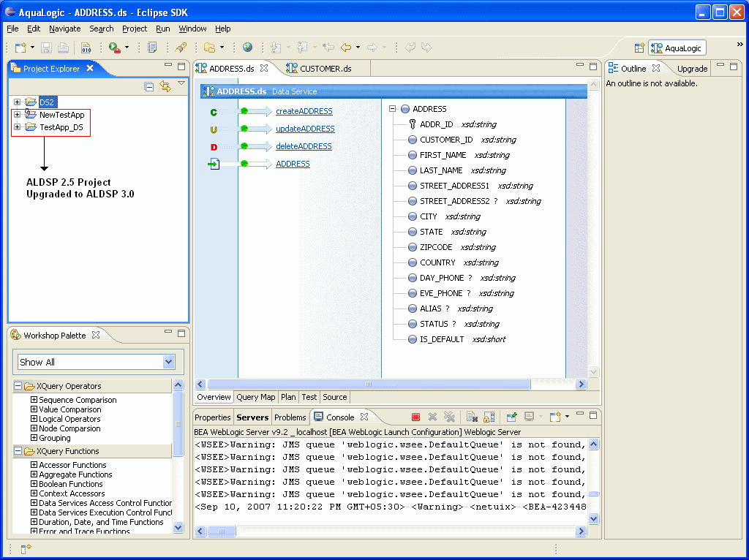Click the createADDRESS link
The width and height of the screenshot is (749, 560).
tap(304, 111)
